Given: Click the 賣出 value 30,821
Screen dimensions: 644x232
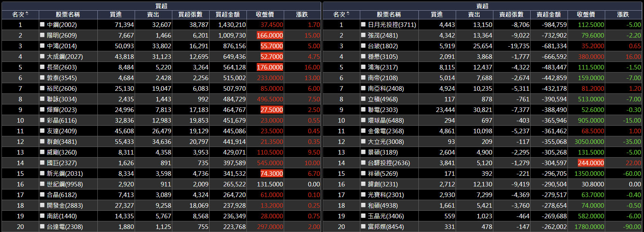Looking at the screenshot, I should pyautogui.click(x=483, y=110).
